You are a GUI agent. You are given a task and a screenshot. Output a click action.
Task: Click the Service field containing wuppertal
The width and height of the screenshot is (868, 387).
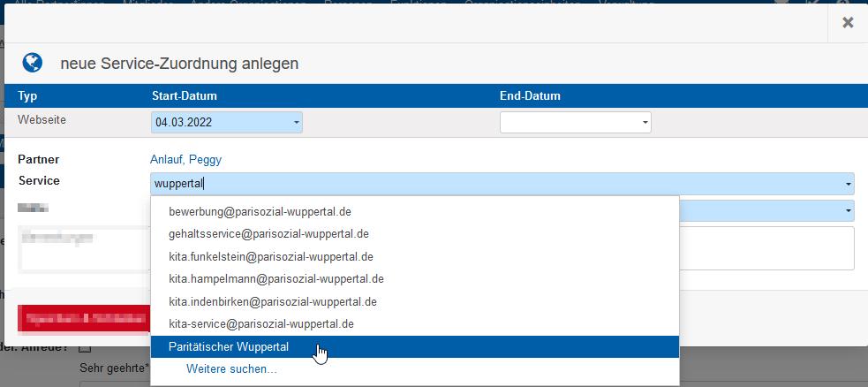[x=494, y=184]
